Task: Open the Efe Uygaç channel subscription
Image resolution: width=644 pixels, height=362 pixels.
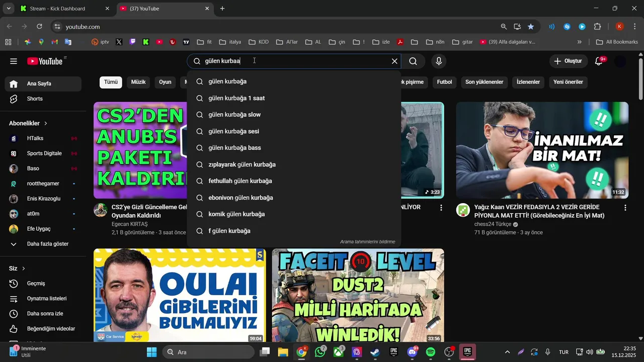Action: [x=43, y=229]
